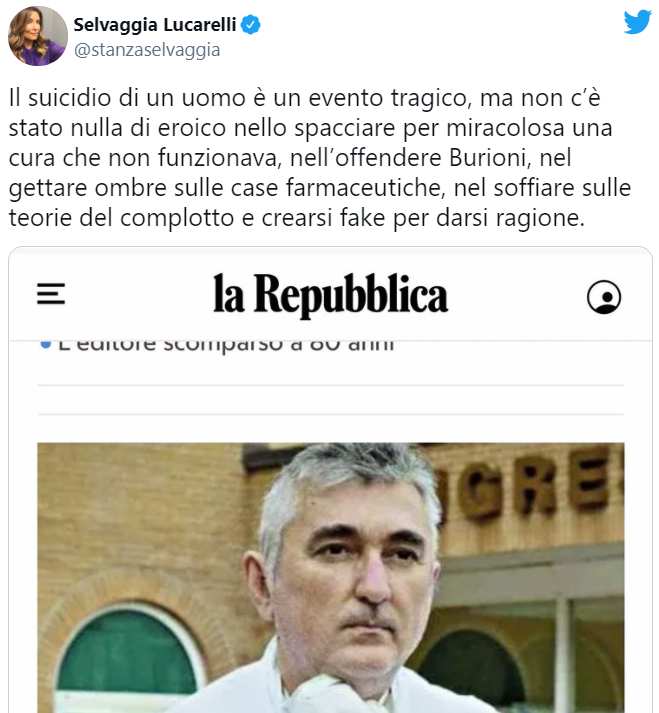This screenshot has height=713, width=659.
Task: Click the tweet's first line about suicidio
Action: pyautogui.click(x=305, y=98)
